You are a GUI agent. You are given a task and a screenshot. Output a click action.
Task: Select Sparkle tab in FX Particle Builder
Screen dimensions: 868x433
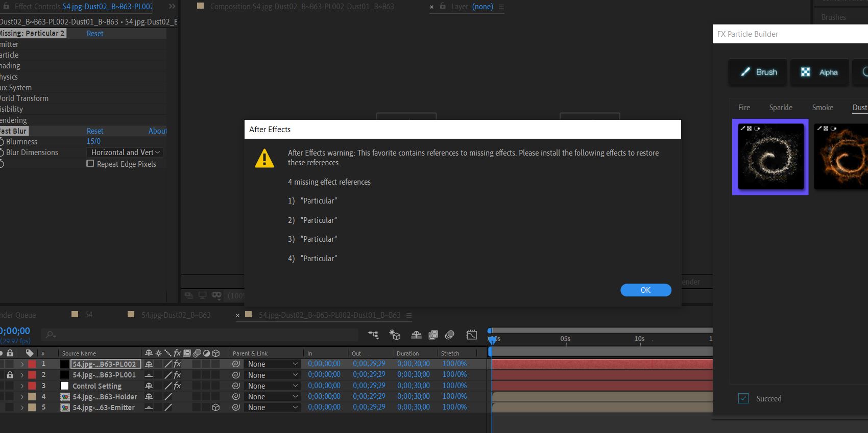[x=781, y=108]
